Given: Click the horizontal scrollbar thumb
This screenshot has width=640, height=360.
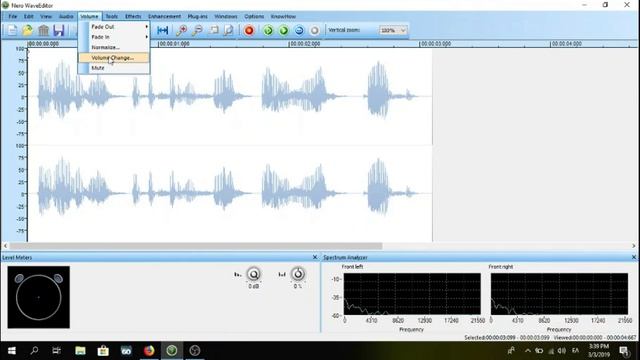Looking at the screenshot, I should pyautogui.click(x=196, y=246).
